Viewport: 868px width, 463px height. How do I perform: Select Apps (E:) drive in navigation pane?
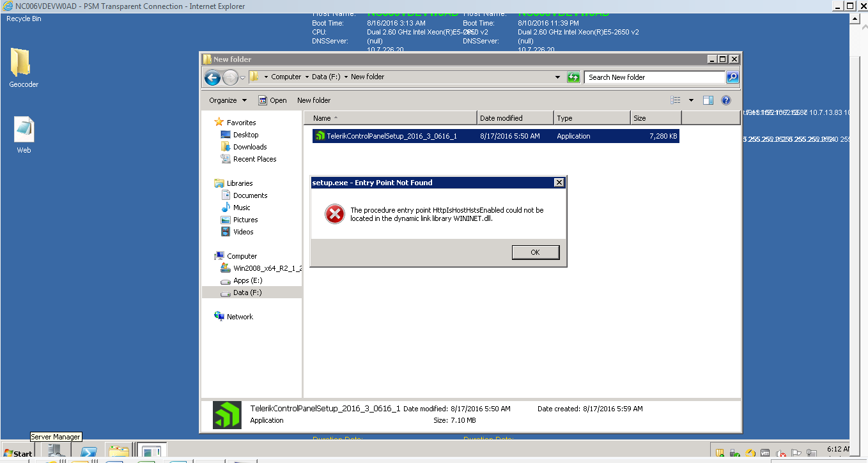tap(247, 280)
